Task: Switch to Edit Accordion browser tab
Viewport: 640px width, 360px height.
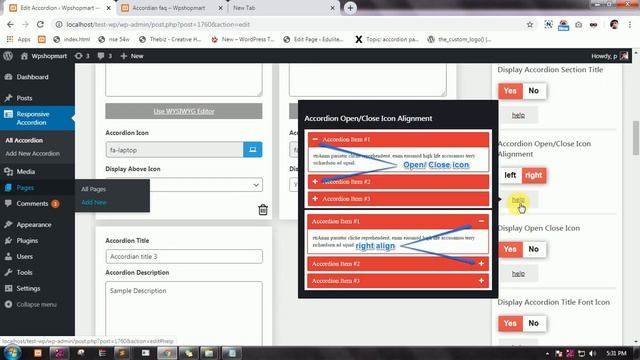Action: tap(60, 8)
